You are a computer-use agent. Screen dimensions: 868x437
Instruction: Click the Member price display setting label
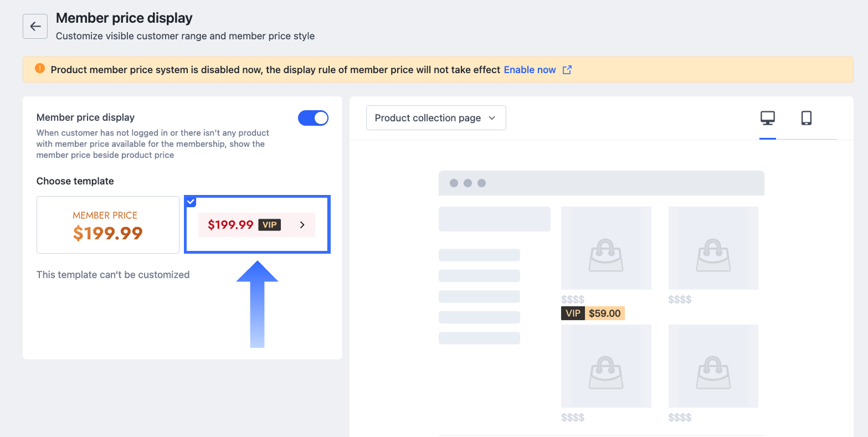click(x=85, y=117)
